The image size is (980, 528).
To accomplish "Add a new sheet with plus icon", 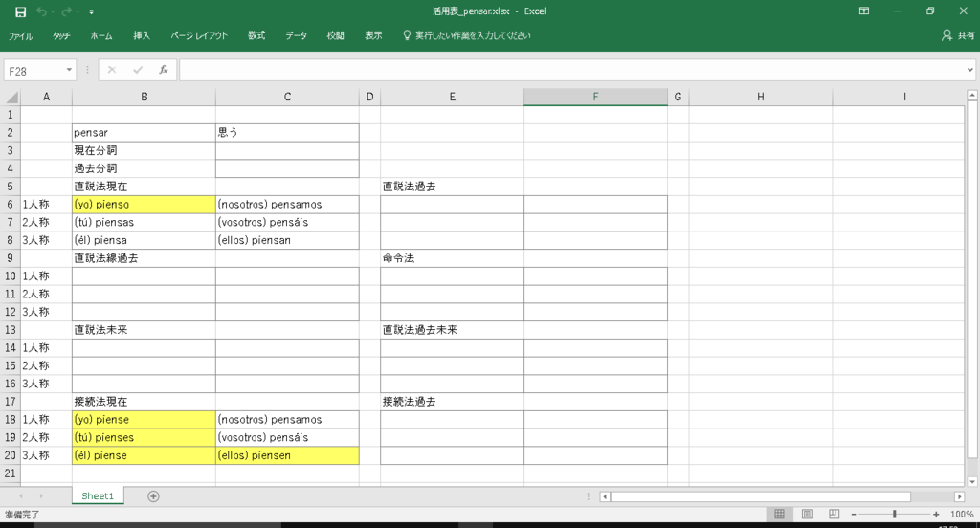I will tap(154, 496).
